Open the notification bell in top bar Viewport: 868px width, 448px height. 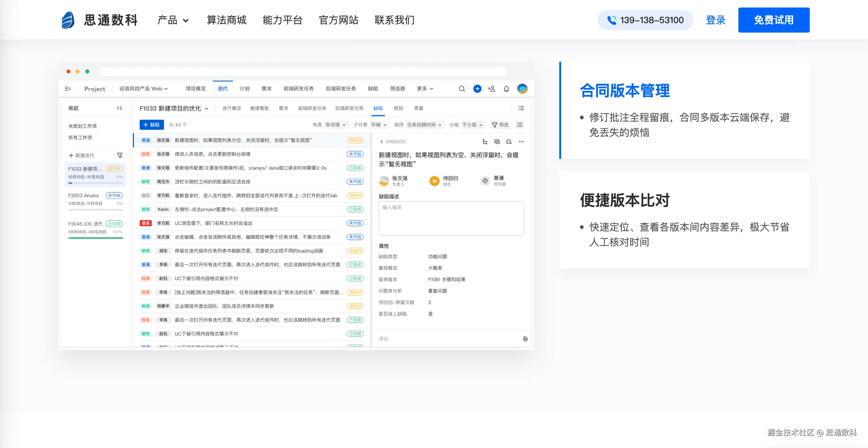[x=506, y=89]
